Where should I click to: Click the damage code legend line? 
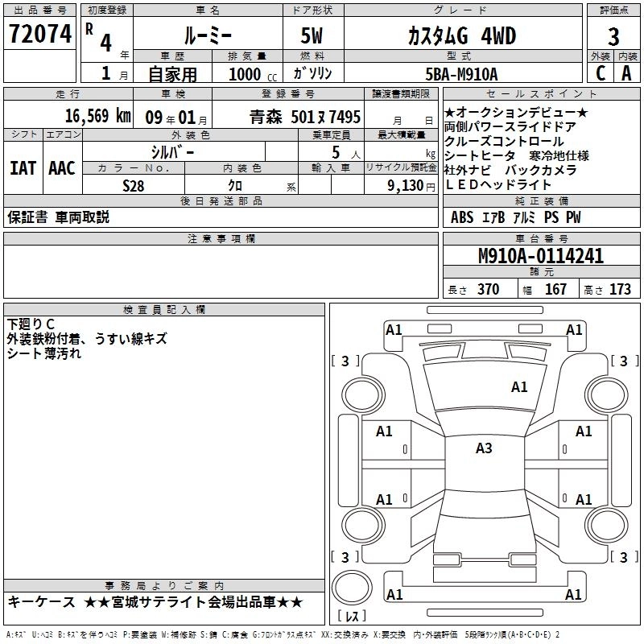tap(283, 635)
